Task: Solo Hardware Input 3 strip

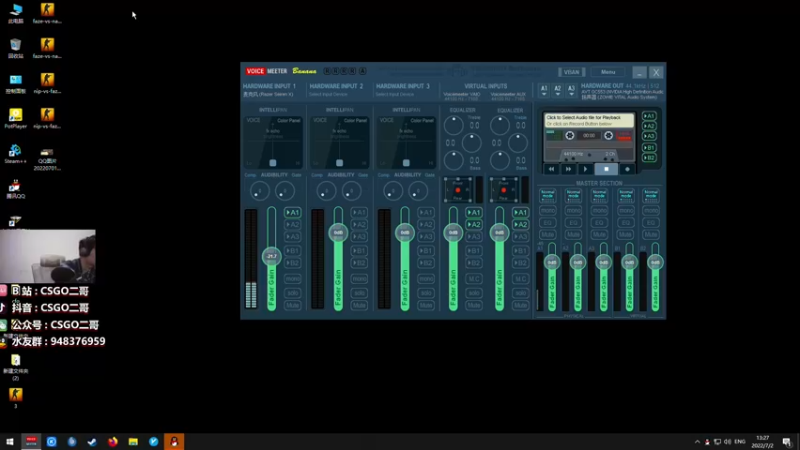Action: pos(426,293)
